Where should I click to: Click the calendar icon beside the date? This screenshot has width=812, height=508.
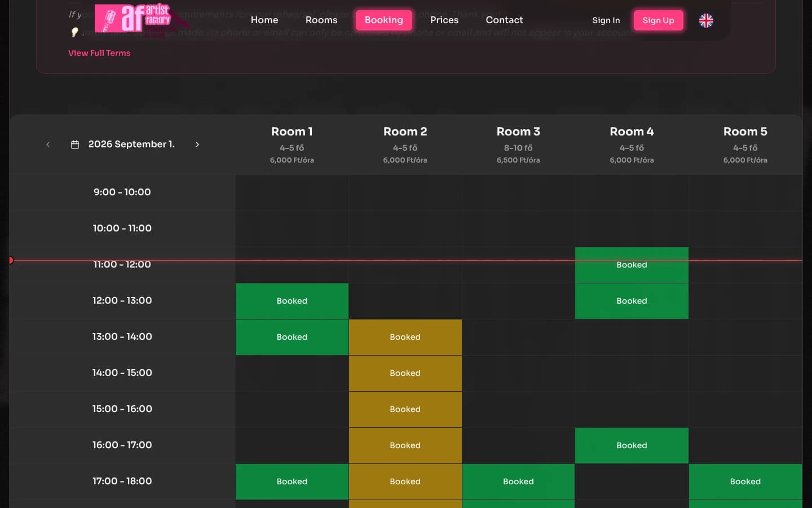[74, 144]
